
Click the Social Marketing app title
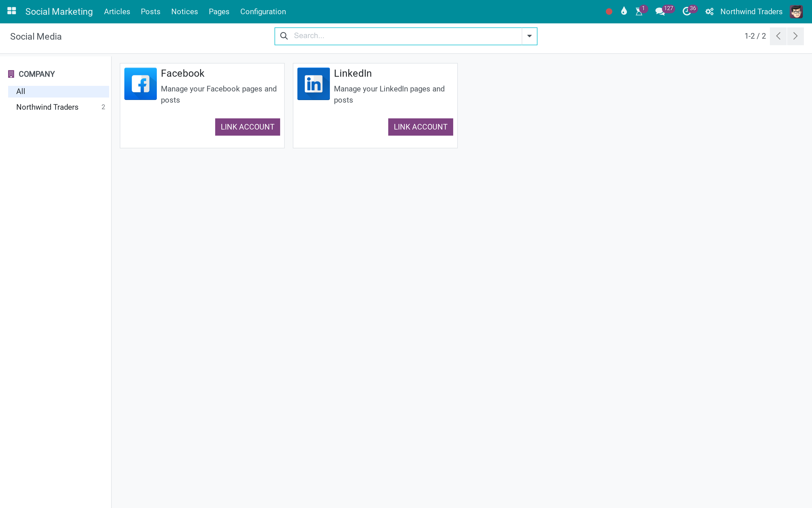click(x=59, y=12)
